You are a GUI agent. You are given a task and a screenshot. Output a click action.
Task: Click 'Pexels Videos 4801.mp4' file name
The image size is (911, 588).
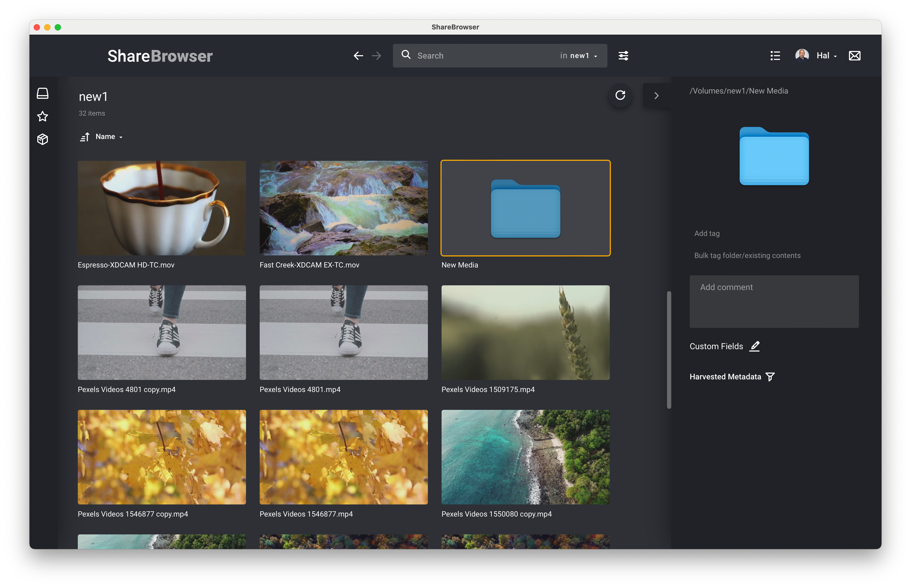tap(300, 389)
